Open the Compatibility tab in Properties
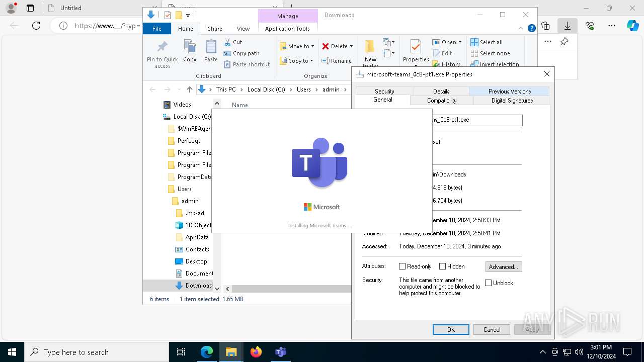The image size is (644, 362). coord(442,101)
